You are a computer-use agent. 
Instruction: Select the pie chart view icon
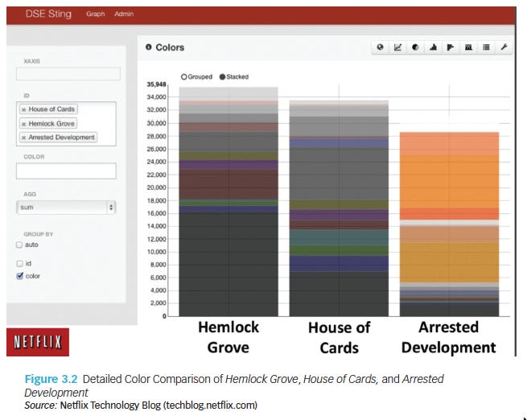tap(415, 47)
